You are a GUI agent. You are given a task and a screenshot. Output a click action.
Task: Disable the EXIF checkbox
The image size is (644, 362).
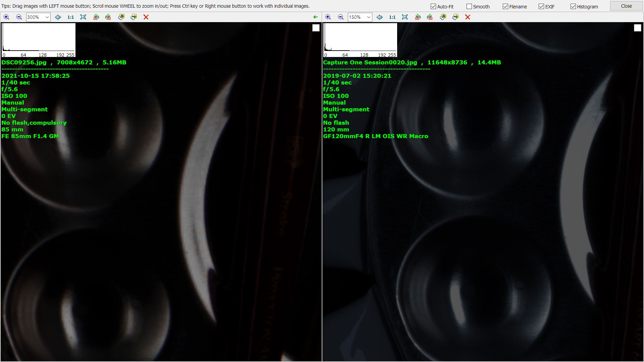click(541, 6)
